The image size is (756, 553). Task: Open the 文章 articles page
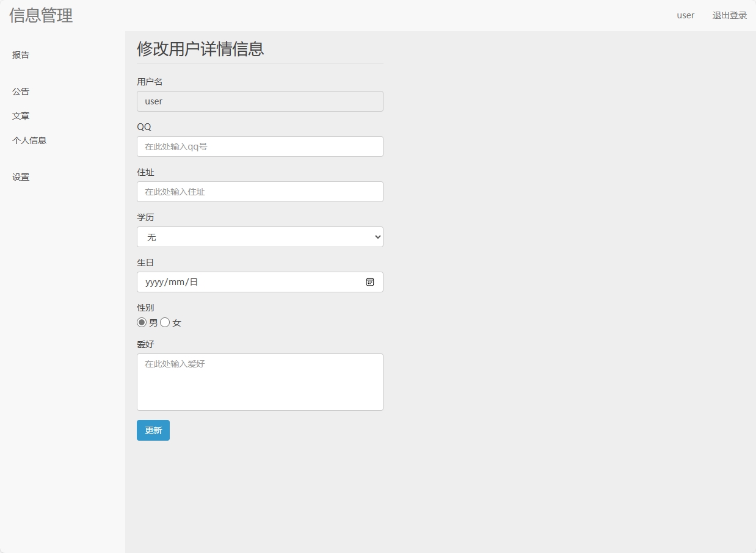point(20,116)
